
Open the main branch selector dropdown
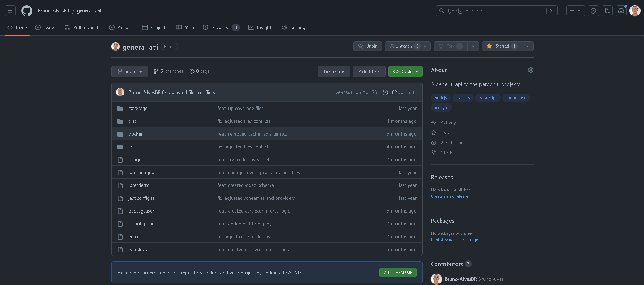(x=129, y=71)
